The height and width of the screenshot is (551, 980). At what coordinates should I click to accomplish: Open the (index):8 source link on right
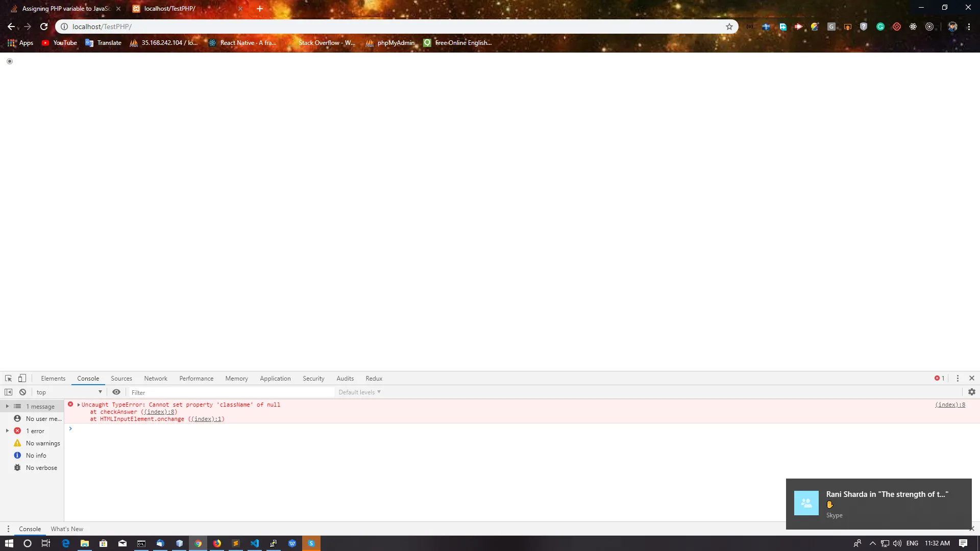click(949, 405)
